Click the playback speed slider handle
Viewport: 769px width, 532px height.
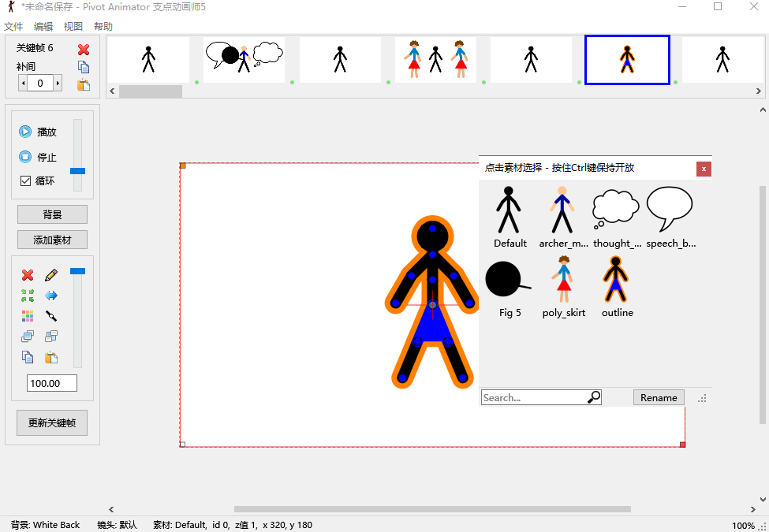coord(77,171)
